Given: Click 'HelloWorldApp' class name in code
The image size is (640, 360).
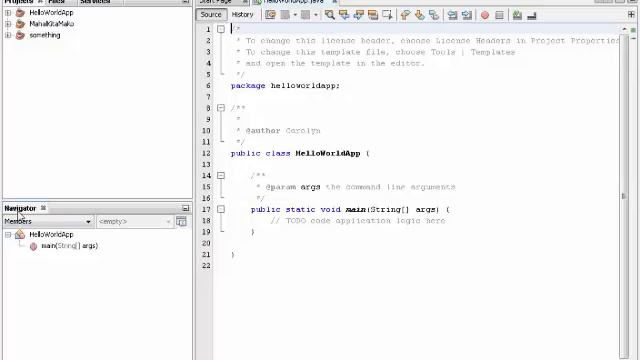Looking at the screenshot, I should click(x=328, y=153).
